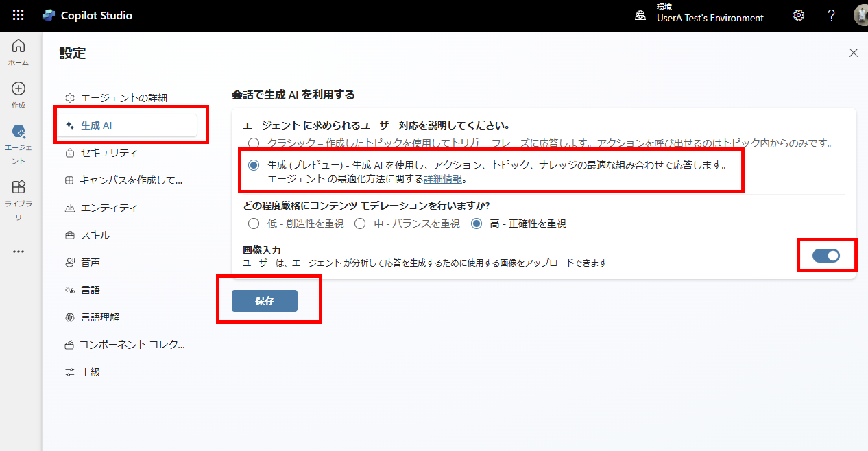This screenshot has height=451, width=868.
Task: Select the Generative (生成 プレビュー) radio option
Action: pyautogui.click(x=254, y=166)
